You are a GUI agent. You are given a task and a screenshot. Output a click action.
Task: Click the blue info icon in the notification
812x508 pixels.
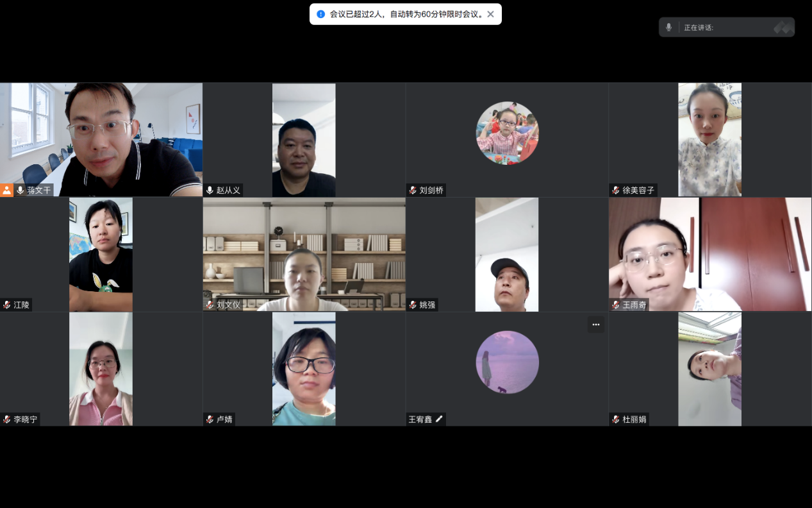pos(321,14)
